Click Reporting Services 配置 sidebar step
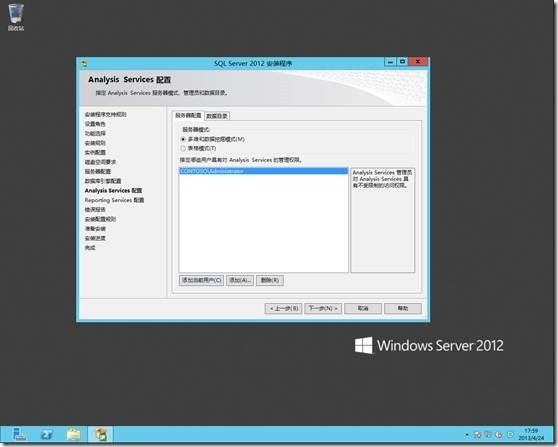 [x=114, y=200]
